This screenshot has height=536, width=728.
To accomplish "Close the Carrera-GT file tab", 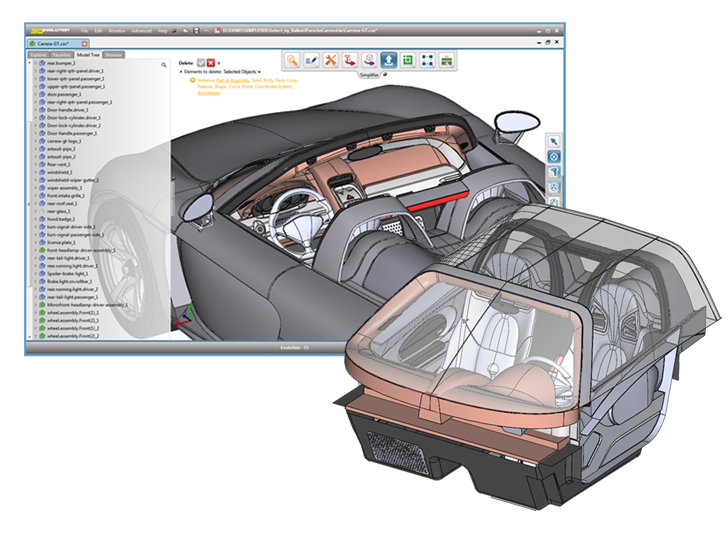I will click(84, 44).
